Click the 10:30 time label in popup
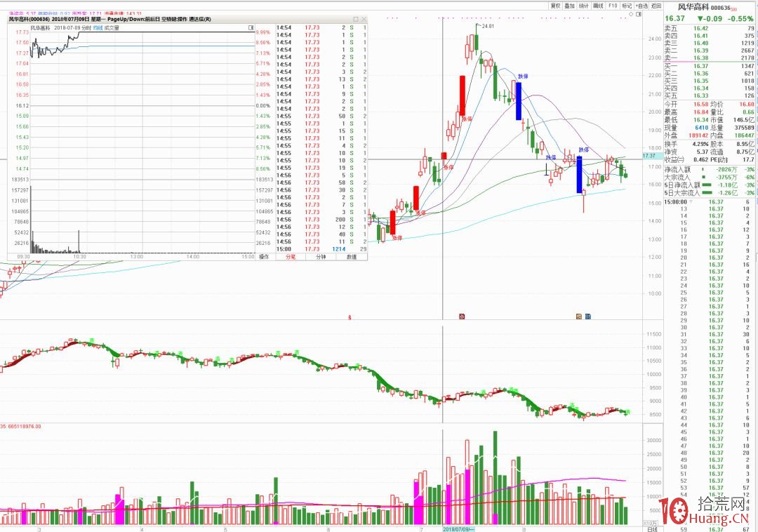The height and width of the screenshot is (532, 758). [79, 257]
